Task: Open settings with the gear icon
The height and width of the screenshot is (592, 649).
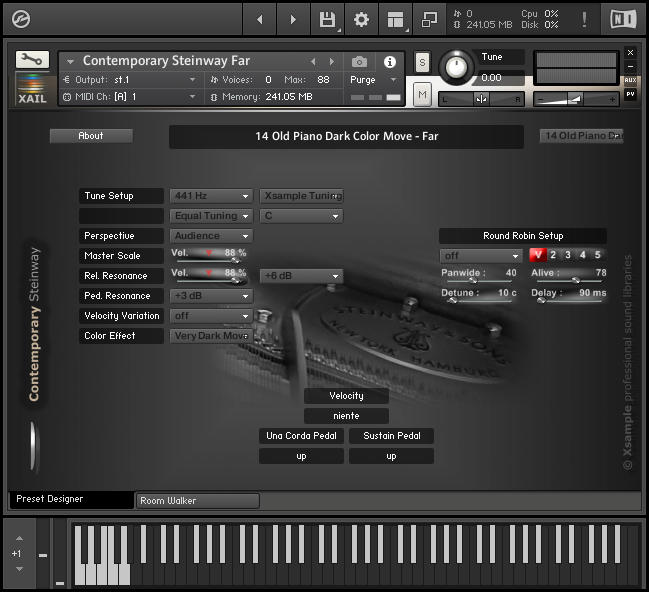Action: pyautogui.click(x=361, y=19)
